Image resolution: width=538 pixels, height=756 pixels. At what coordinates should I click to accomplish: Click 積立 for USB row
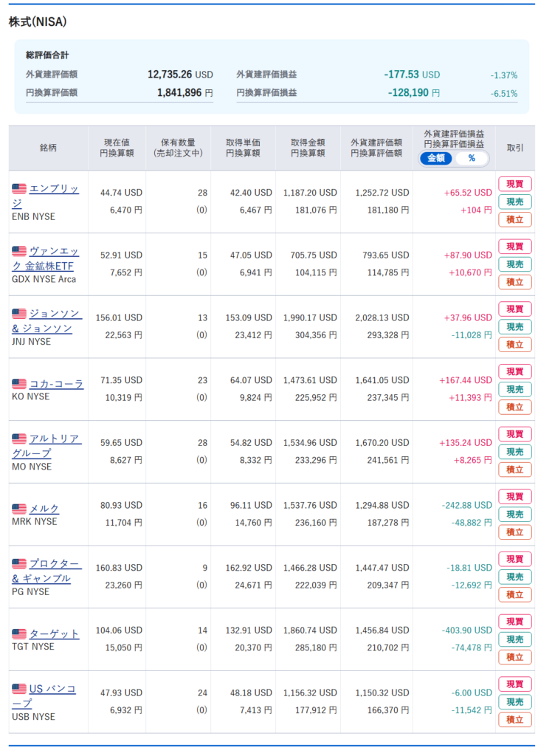coord(515,720)
